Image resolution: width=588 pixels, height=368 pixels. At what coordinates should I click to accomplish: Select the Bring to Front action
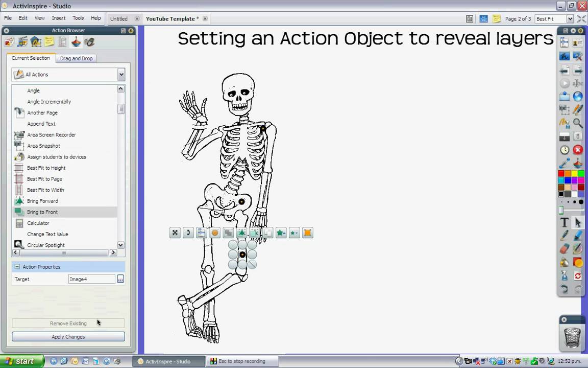(x=64, y=212)
